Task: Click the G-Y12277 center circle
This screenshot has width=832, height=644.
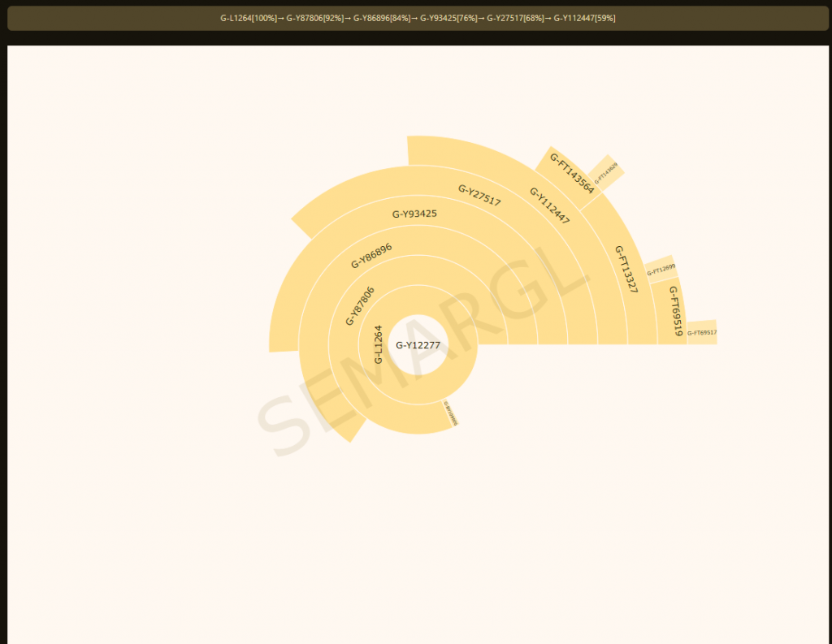Action: [418, 345]
